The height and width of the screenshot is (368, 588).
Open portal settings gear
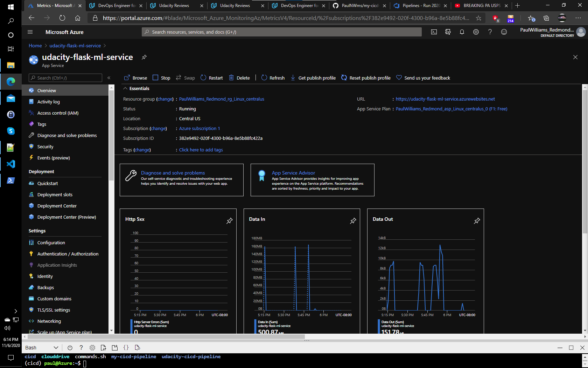476,32
